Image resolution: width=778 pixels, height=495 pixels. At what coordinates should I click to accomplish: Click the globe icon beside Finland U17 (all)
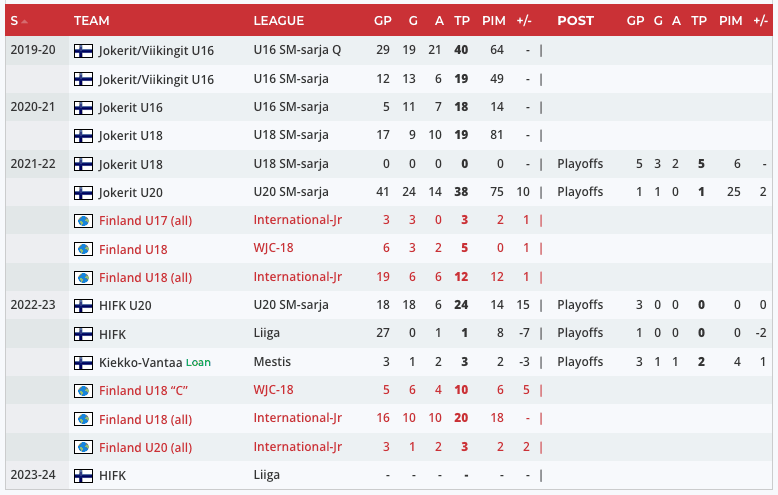[x=84, y=220]
